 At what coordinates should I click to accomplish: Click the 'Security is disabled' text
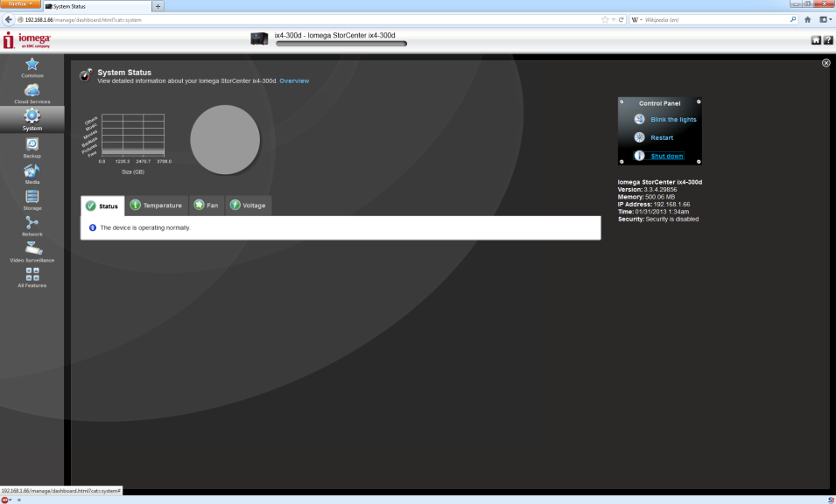(671, 219)
